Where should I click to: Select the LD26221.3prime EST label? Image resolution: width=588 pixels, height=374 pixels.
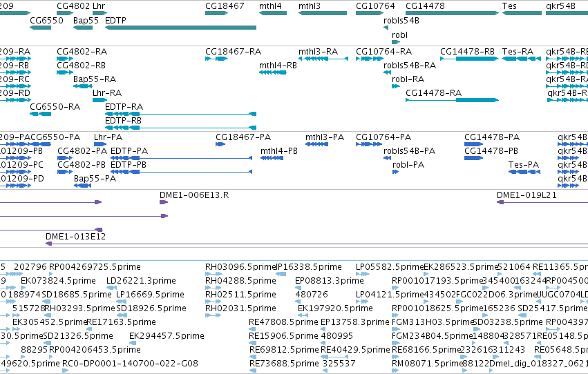click(x=141, y=281)
